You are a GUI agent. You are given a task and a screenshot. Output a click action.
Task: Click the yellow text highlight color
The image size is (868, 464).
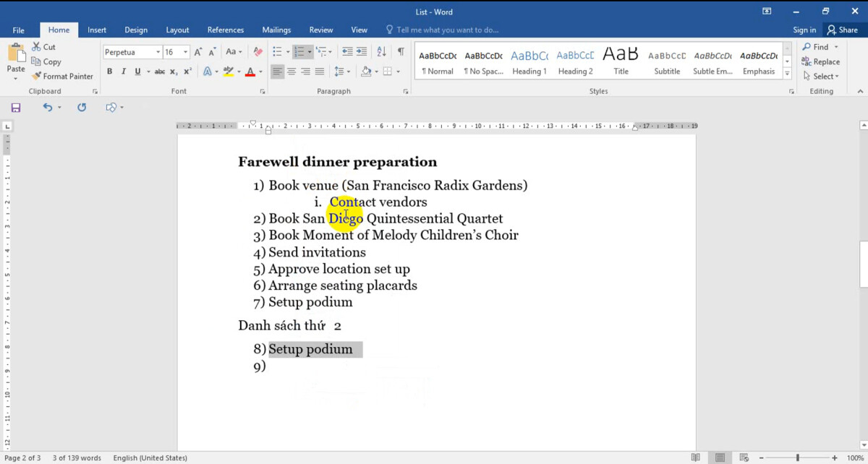[x=229, y=72]
